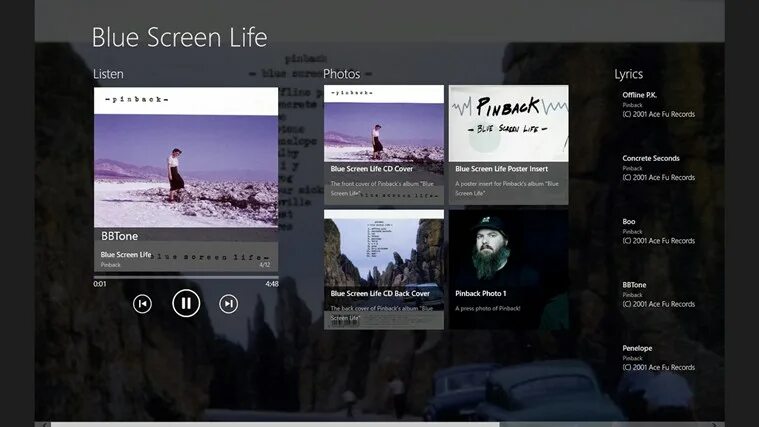Image resolution: width=759 pixels, height=427 pixels.
Task: Open the BBTone album art tile
Action: coord(186,180)
